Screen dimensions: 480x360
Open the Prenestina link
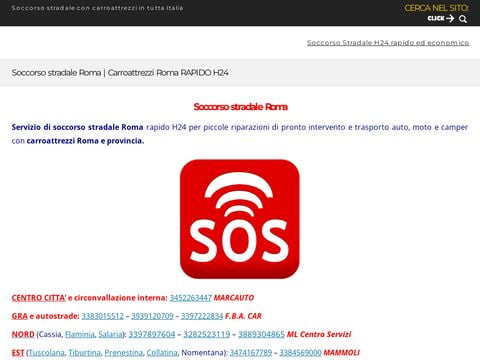(x=124, y=352)
